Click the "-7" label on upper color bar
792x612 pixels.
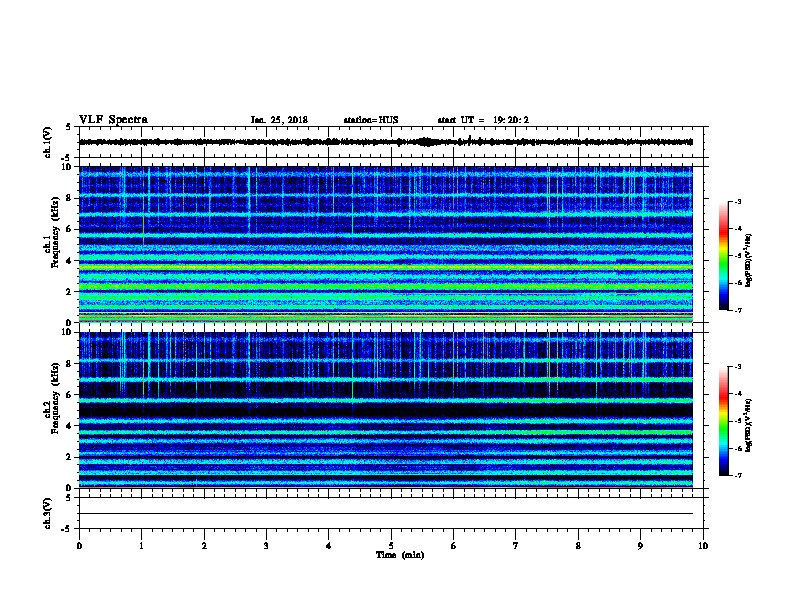point(738,310)
